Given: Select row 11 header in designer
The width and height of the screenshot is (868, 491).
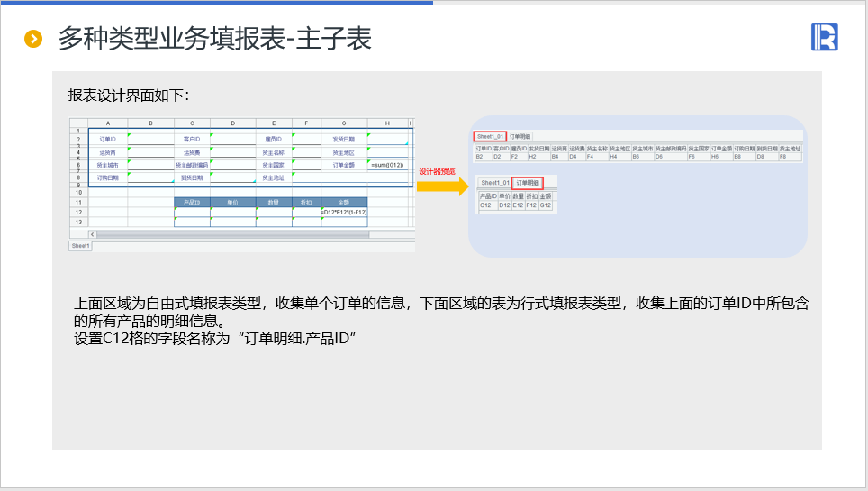Looking at the screenshot, I should [x=78, y=203].
